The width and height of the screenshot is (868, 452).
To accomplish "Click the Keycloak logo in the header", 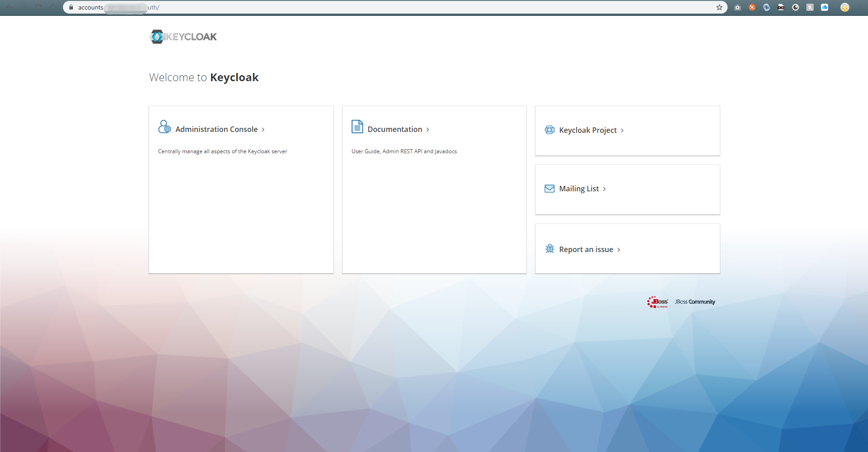I will tap(183, 37).
